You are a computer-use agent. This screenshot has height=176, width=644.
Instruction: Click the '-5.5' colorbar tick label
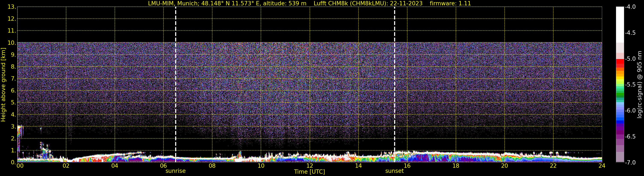[630, 85]
